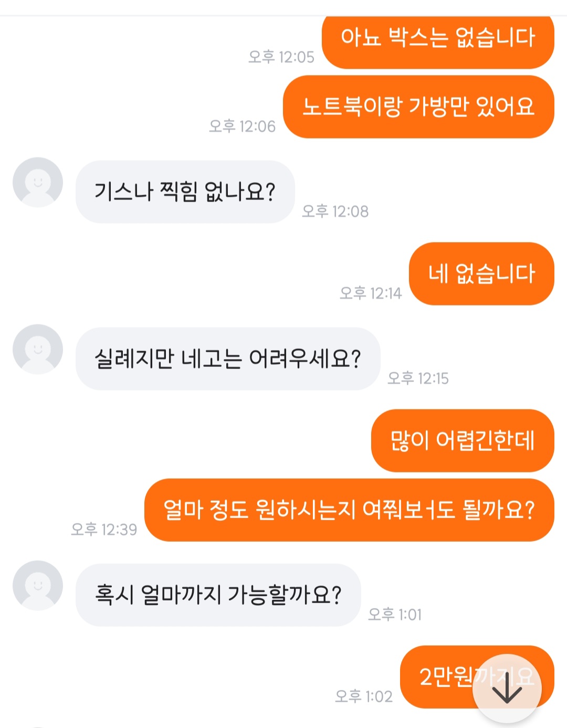Tap the '혹시 얼마까지 가능할까요?' message bubble
Viewport: 567px width, 728px height.
[218, 595]
